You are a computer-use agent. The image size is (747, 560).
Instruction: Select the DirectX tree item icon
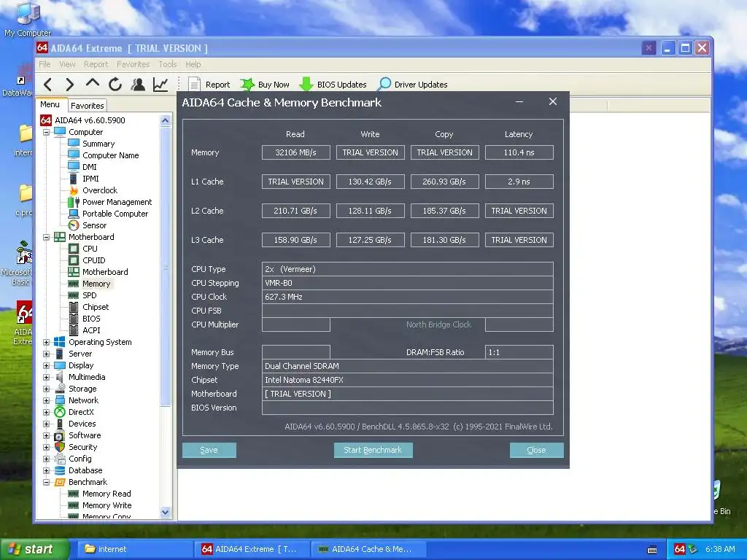[60, 412]
